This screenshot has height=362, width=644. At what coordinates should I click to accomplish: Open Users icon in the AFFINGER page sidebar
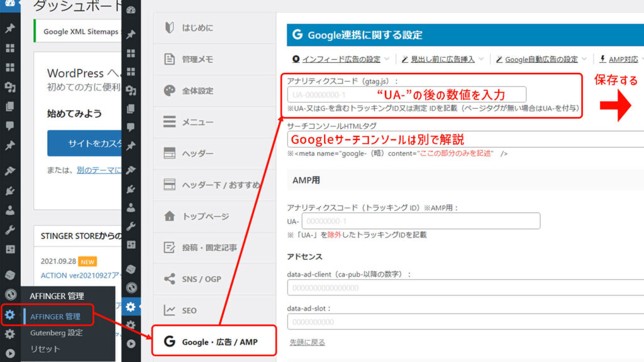[x=131, y=207]
